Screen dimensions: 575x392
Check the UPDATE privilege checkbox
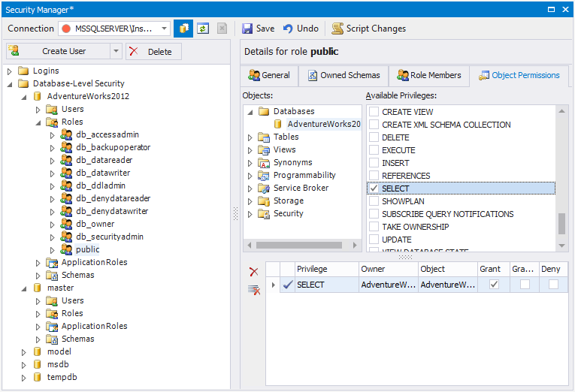[374, 240]
